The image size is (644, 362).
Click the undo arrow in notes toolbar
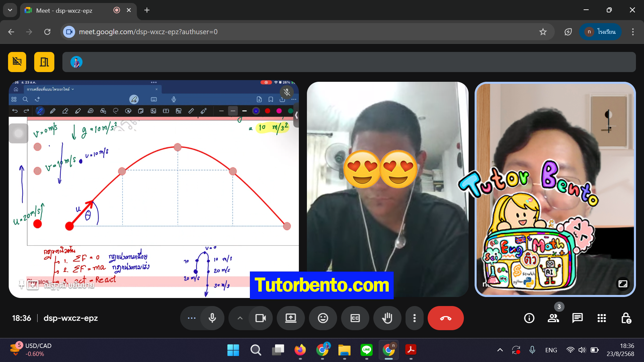click(15, 111)
